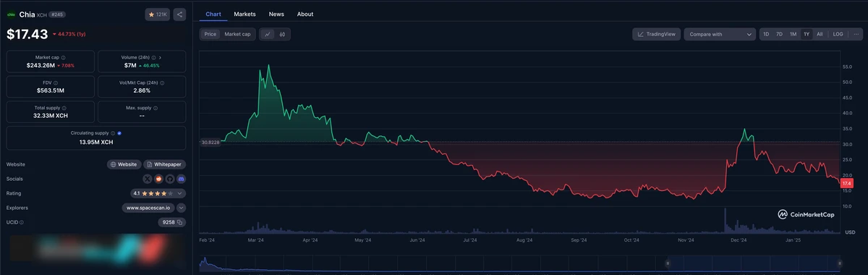Click the info icon beside Market cap

point(63,57)
